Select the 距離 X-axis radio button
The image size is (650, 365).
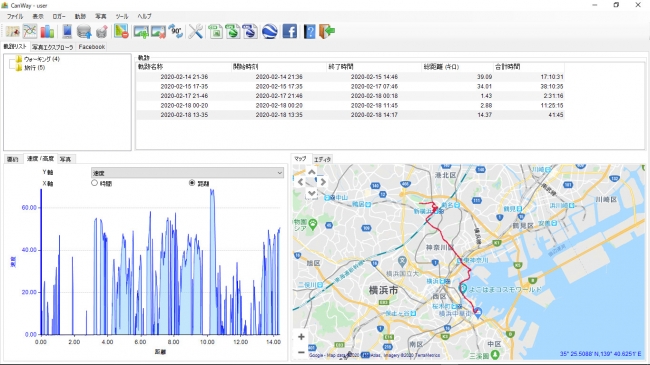pyautogui.click(x=192, y=183)
